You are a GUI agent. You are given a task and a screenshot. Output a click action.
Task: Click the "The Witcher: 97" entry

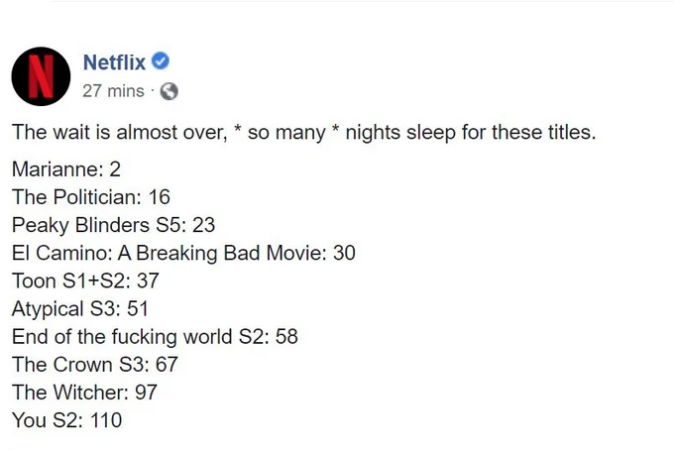84,393
